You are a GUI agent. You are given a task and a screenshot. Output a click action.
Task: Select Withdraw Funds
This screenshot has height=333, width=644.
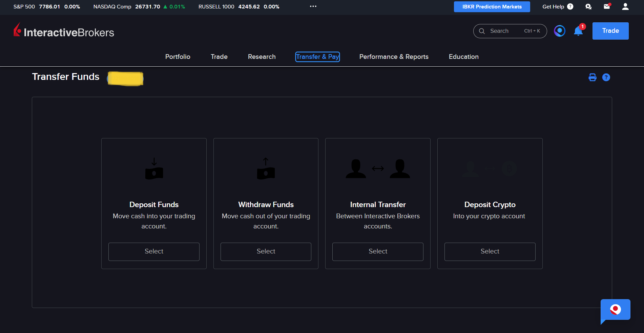pos(266,251)
